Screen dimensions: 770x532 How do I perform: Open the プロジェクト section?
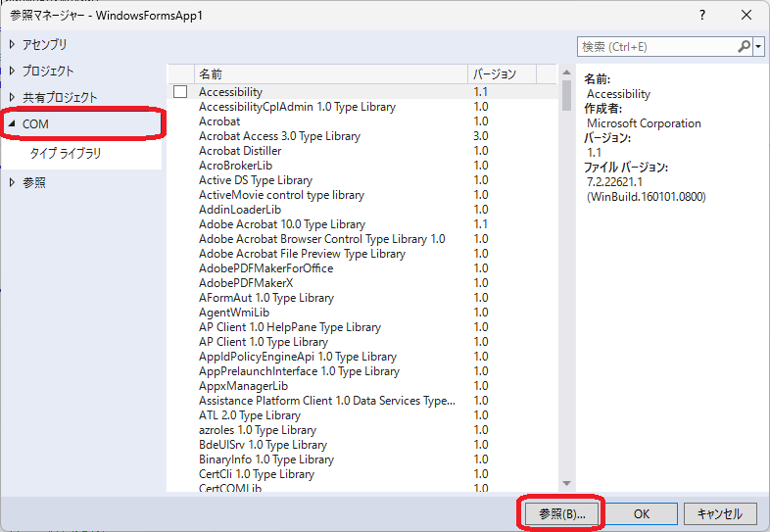48,71
